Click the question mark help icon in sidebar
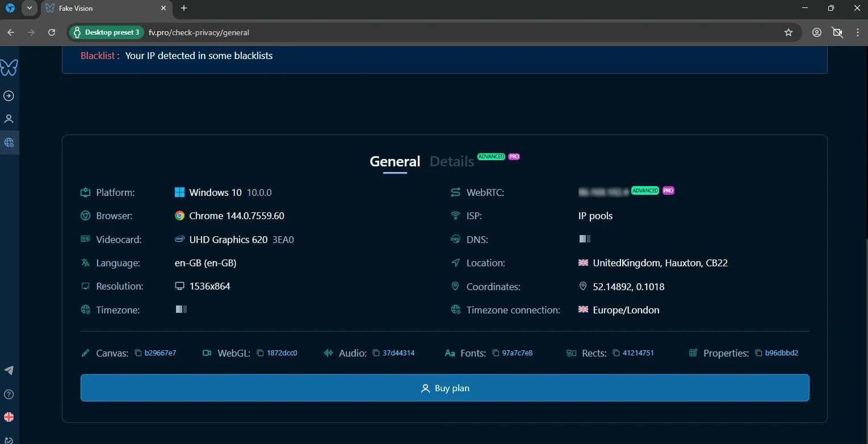 [x=9, y=394]
